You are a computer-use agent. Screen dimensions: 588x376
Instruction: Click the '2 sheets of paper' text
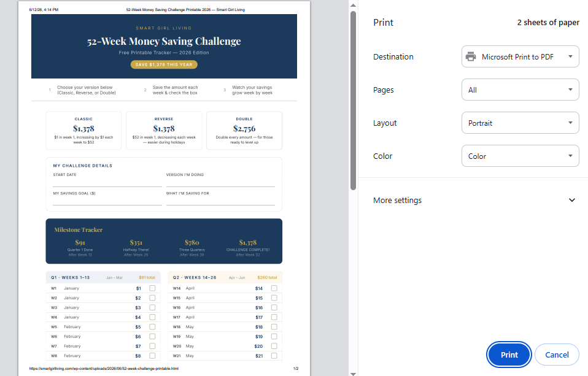(548, 23)
